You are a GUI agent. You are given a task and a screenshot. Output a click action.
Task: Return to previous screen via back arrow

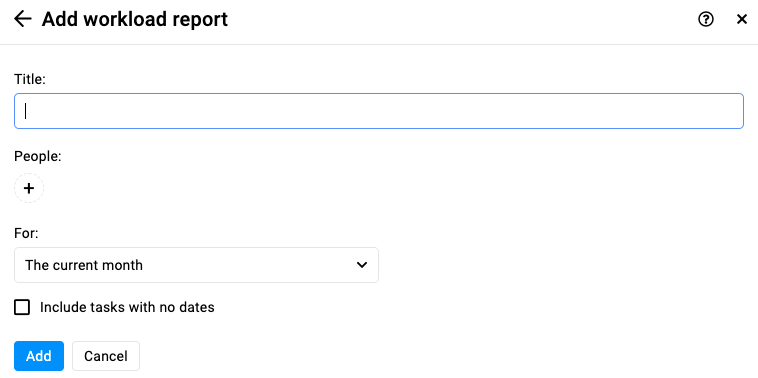pyautogui.click(x=22, y=19)
